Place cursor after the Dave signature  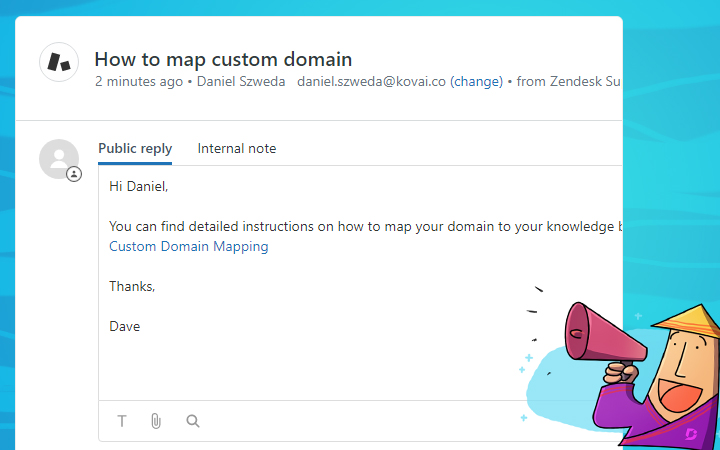pos(142,326)
